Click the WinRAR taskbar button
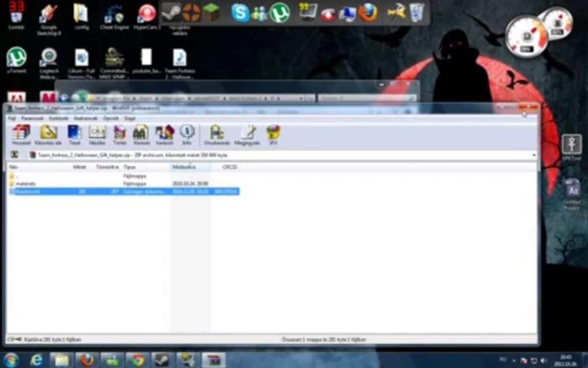Viewport: 588px width, 368px height. (x=213, y=360)
